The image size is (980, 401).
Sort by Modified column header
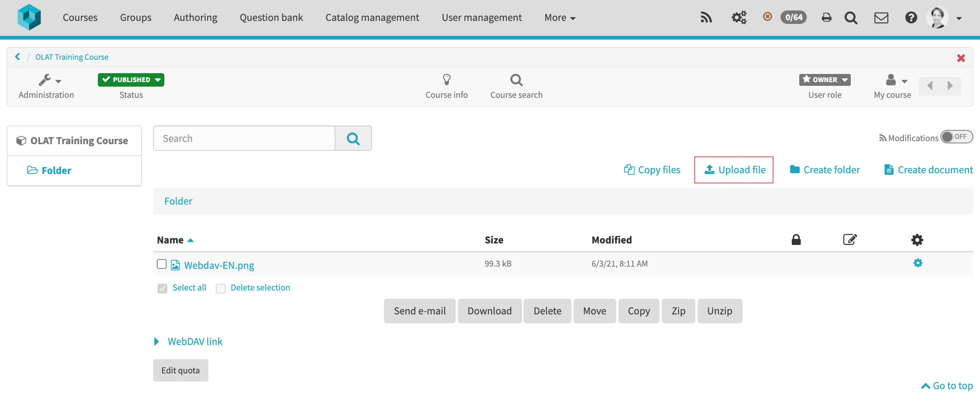pos(611,240)
